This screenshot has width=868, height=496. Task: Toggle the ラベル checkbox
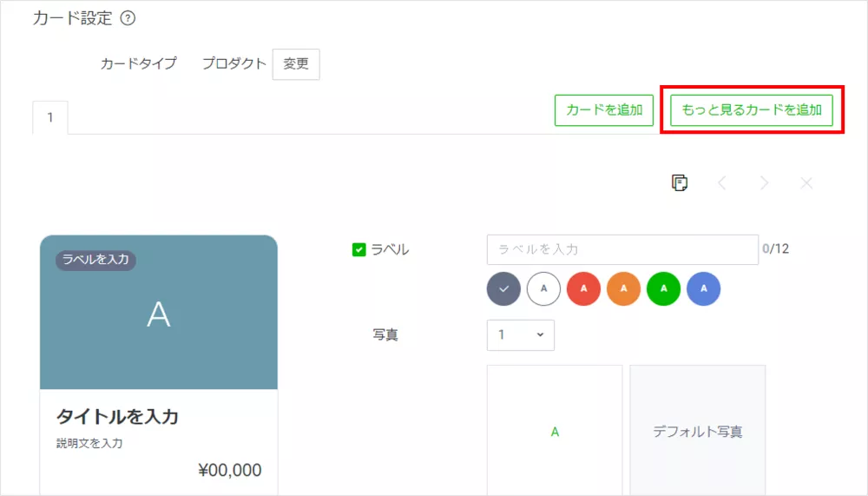click(359, 250)
